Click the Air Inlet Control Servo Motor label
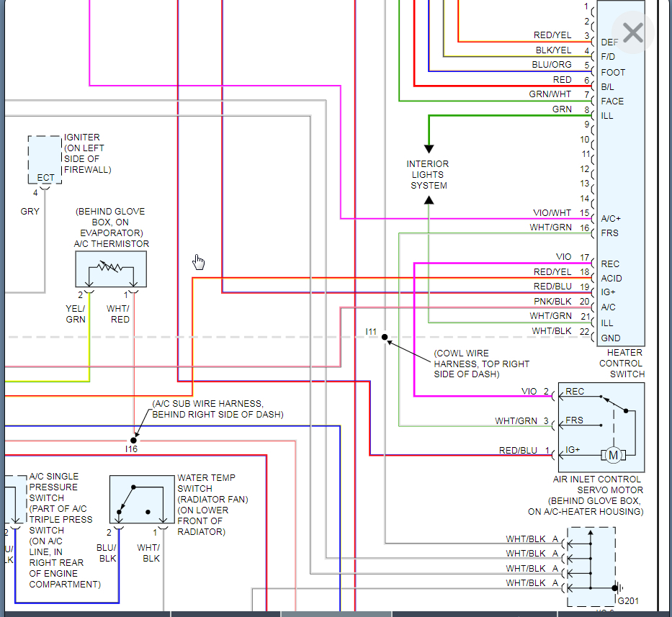Viewport: 672px width, 617px height. point(586,495)
